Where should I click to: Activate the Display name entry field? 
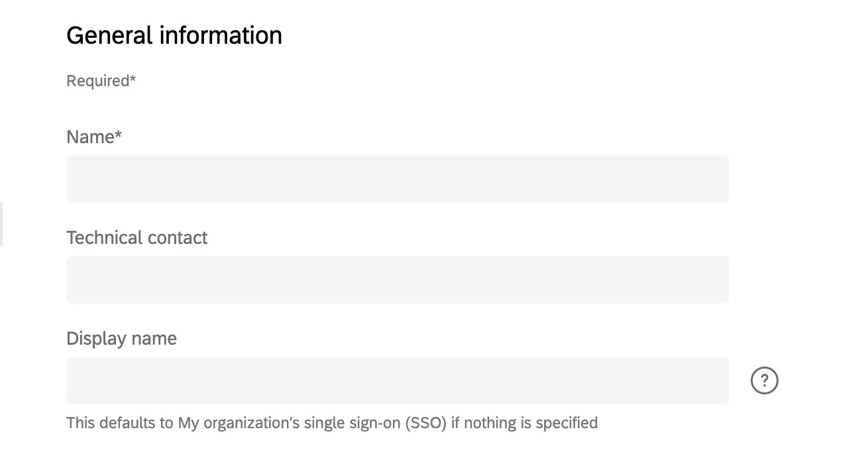[397, 380]
